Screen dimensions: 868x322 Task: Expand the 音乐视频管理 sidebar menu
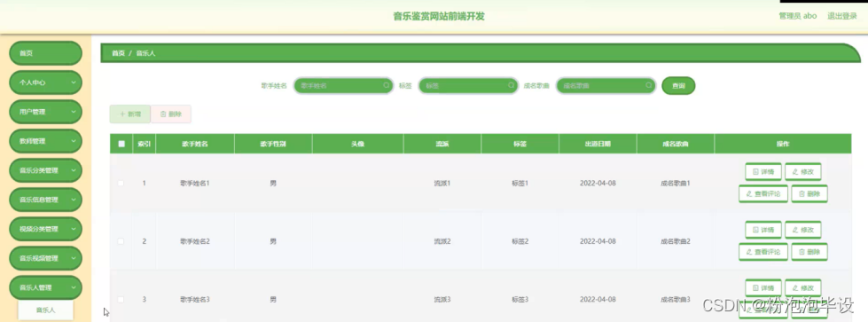45,258
